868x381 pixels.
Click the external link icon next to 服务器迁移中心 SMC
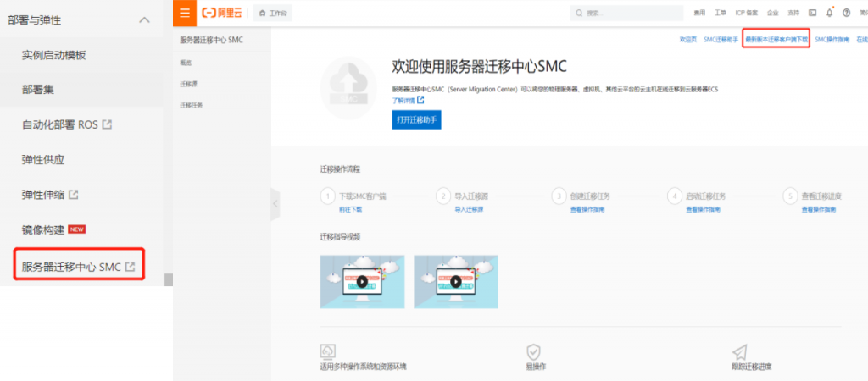click(x=130, y=267)
